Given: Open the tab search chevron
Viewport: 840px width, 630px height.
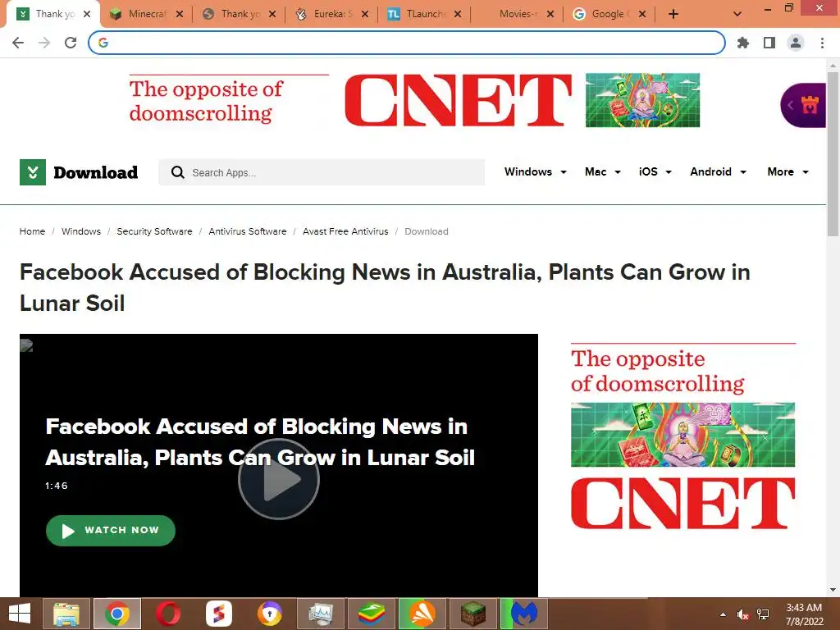Looking at the screenshot, I should click(x=737, y=14).
